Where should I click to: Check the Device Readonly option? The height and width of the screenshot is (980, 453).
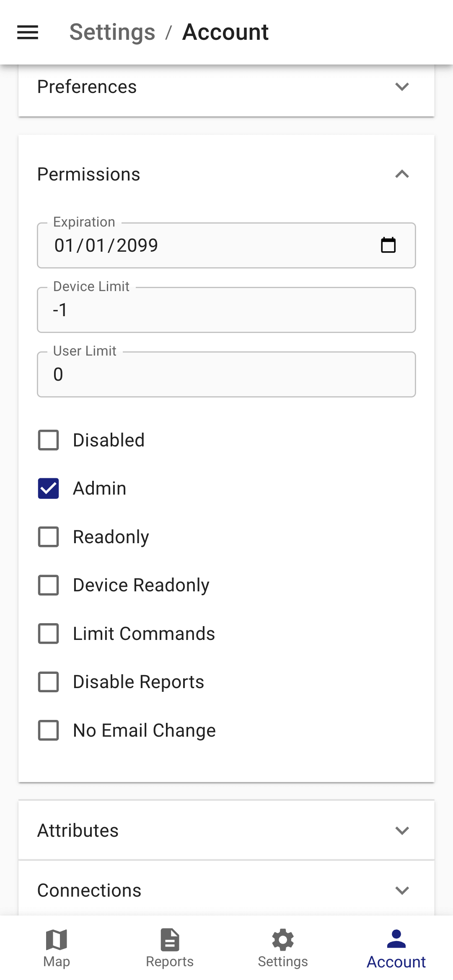click(48, 585)
